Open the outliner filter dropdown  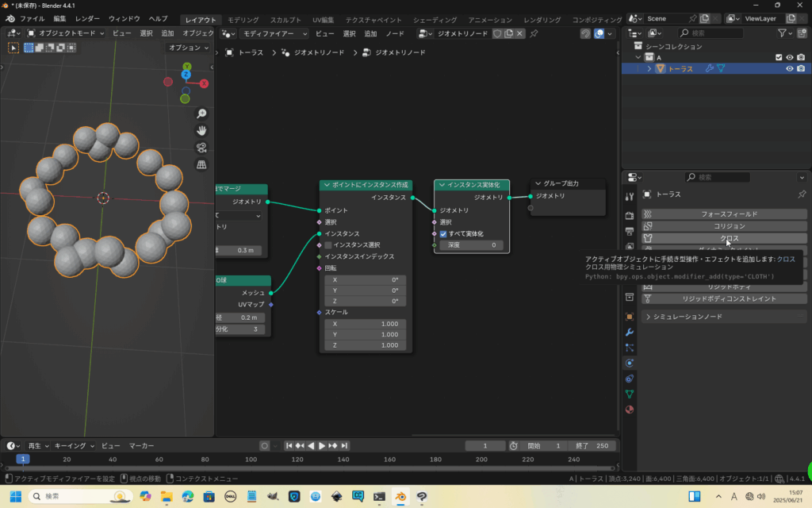point(784,33)
